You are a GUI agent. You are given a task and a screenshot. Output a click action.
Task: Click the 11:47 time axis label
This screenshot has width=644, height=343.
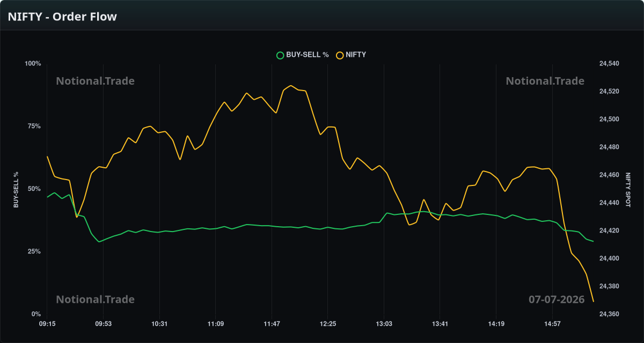[x=272, y=324]
